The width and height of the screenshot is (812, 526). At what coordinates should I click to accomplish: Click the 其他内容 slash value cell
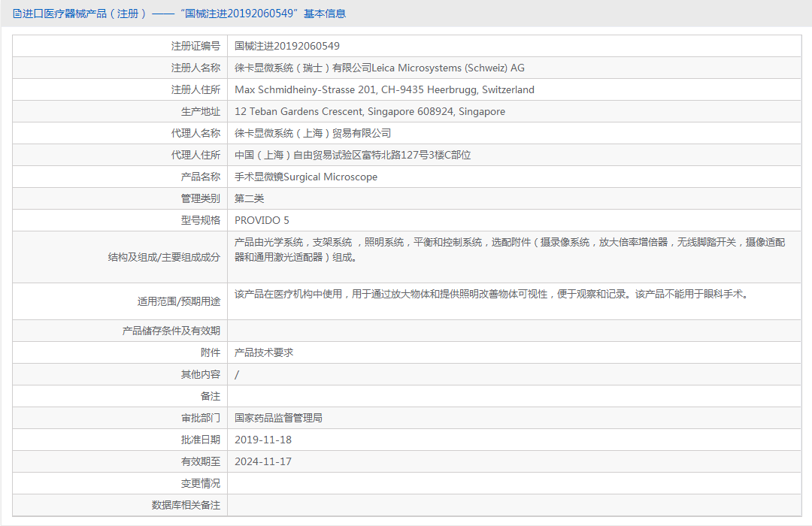(x=238, y=373)
